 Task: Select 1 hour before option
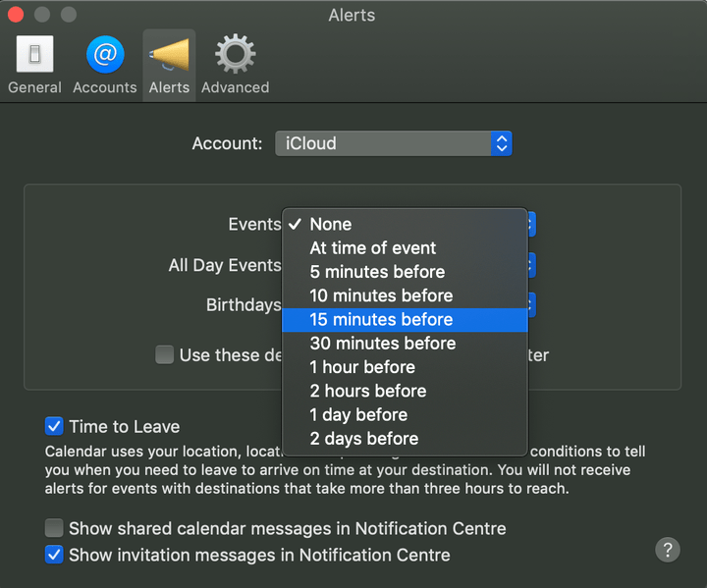(x=405, y=367)
